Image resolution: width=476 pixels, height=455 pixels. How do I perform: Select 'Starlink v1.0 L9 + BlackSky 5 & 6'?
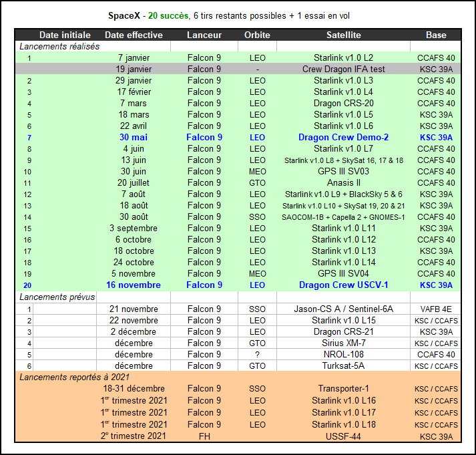(x=343, y=194)
